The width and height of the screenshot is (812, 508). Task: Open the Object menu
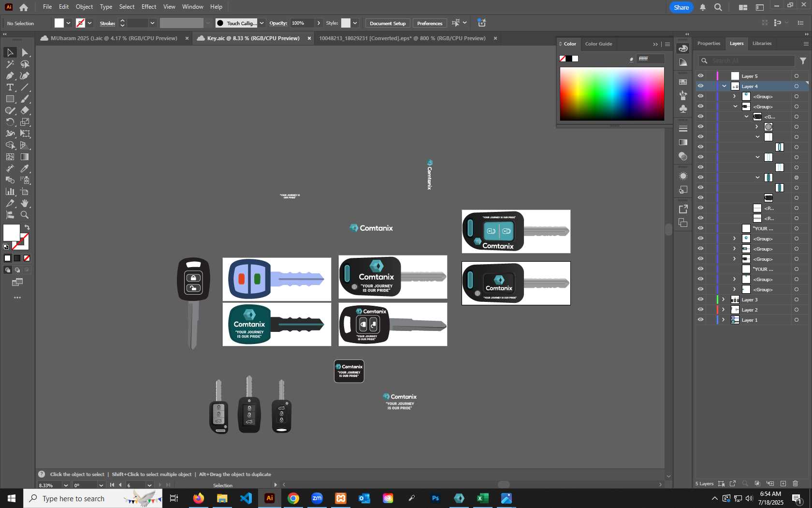tap(84, 7)
